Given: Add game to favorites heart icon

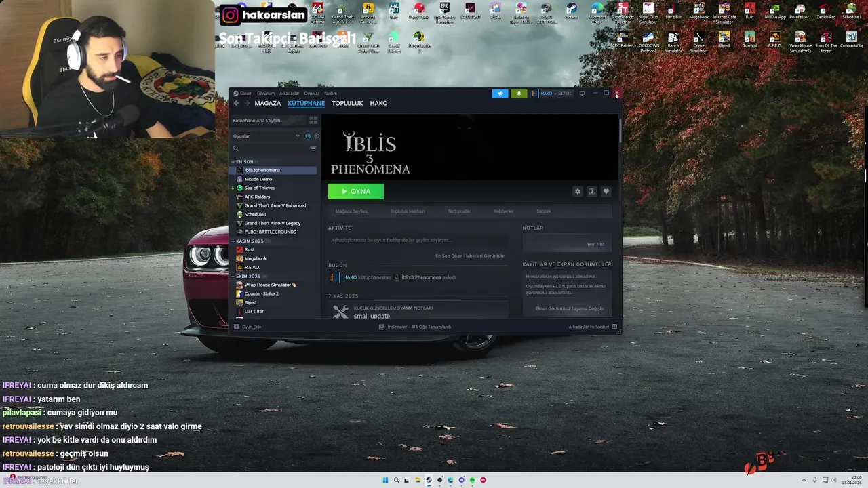Looking at the screenshot, I should click(606, 192).
